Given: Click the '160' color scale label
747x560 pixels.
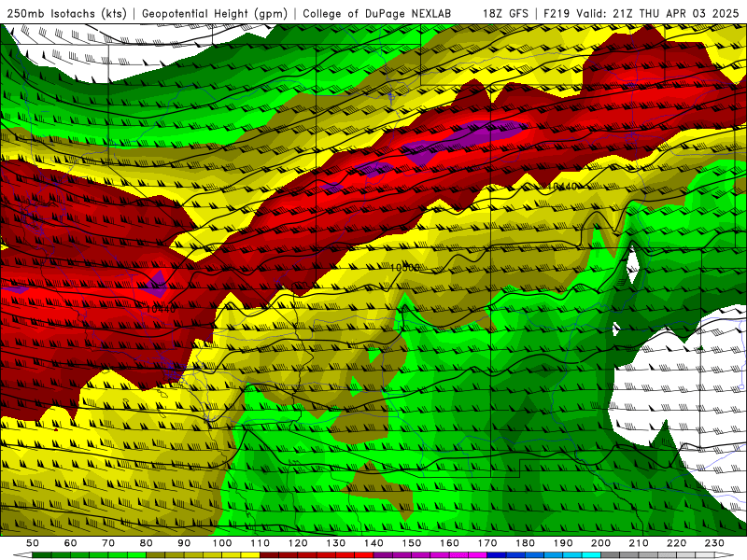Looking at the screenshot, I should pos(449,543).
